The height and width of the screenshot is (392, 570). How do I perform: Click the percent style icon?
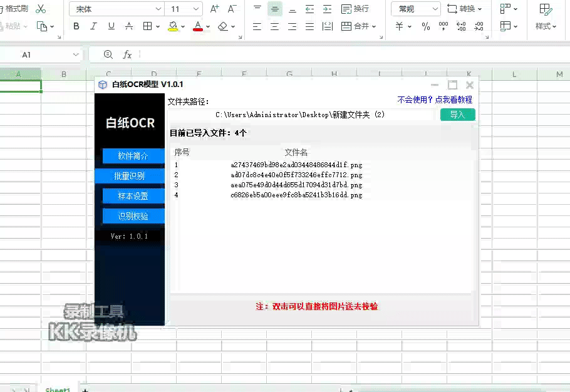(x=426, y=26)
